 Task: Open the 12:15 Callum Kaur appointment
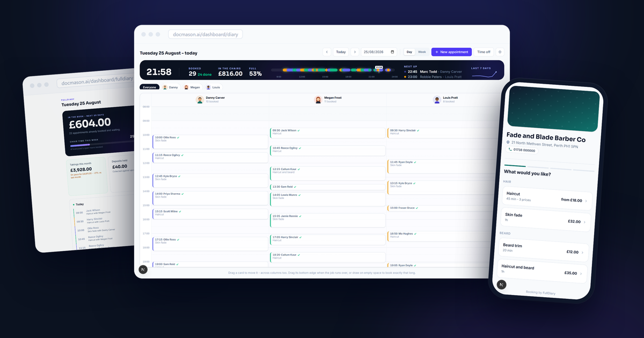coord(327,173)
